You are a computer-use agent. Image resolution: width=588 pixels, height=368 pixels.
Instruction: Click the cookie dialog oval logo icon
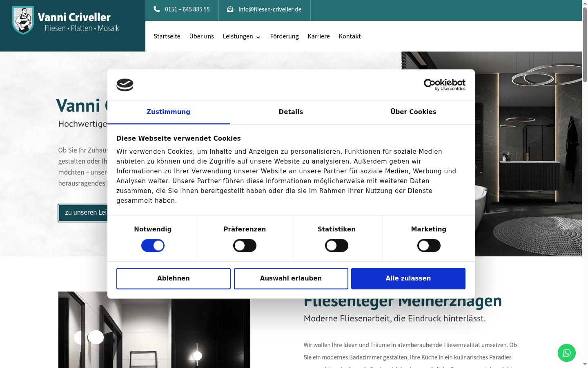click(125, 85)
